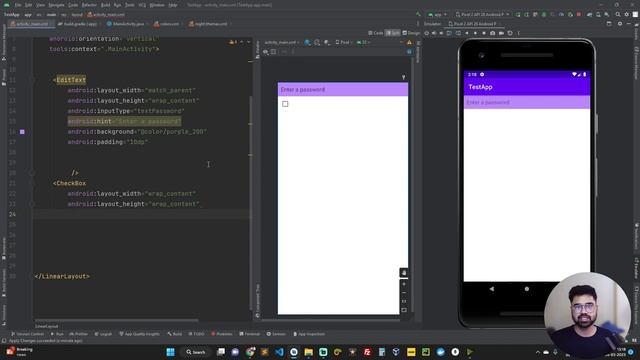This screenshot has height=360, width=640.
Task: Click zoom in plus on design preview
Action: [x=404, y=284]
